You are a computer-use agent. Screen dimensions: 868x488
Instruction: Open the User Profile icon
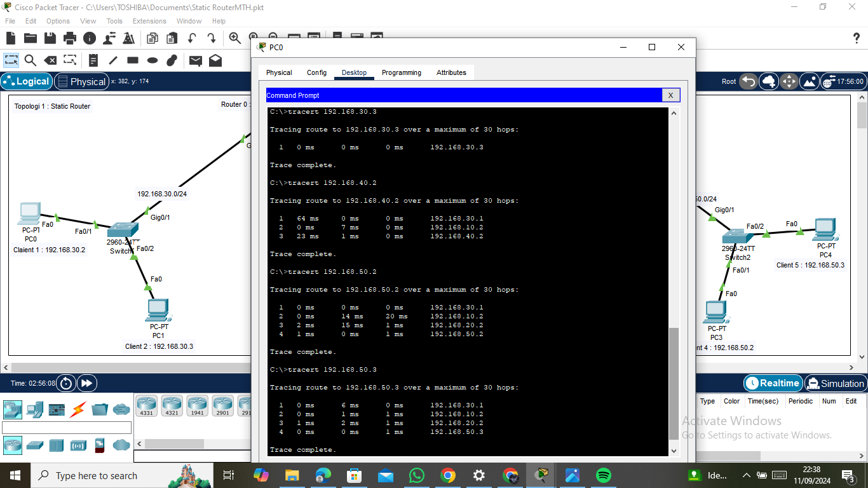coord(109,38)
